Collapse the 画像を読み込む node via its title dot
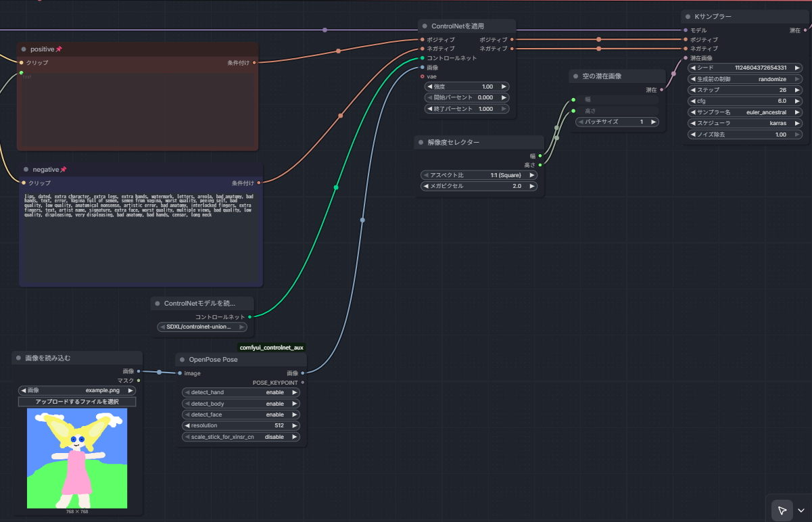 (x=18, y=358)
